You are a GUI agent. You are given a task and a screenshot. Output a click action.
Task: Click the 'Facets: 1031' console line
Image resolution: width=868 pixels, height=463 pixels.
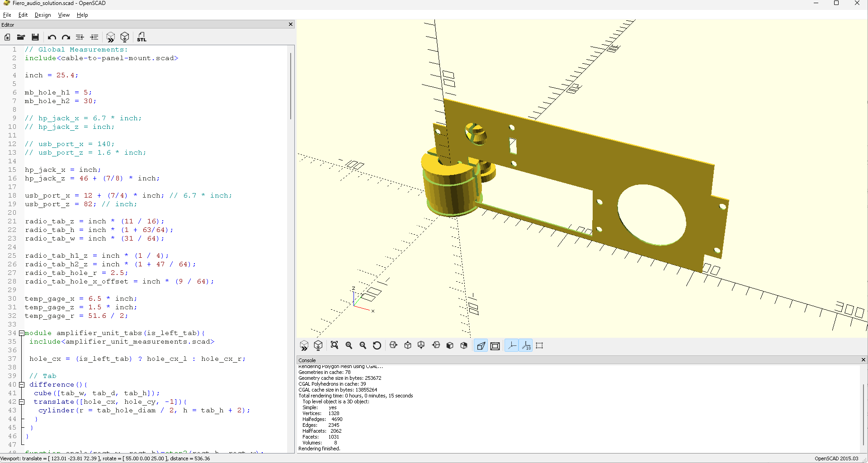[321, 437]
